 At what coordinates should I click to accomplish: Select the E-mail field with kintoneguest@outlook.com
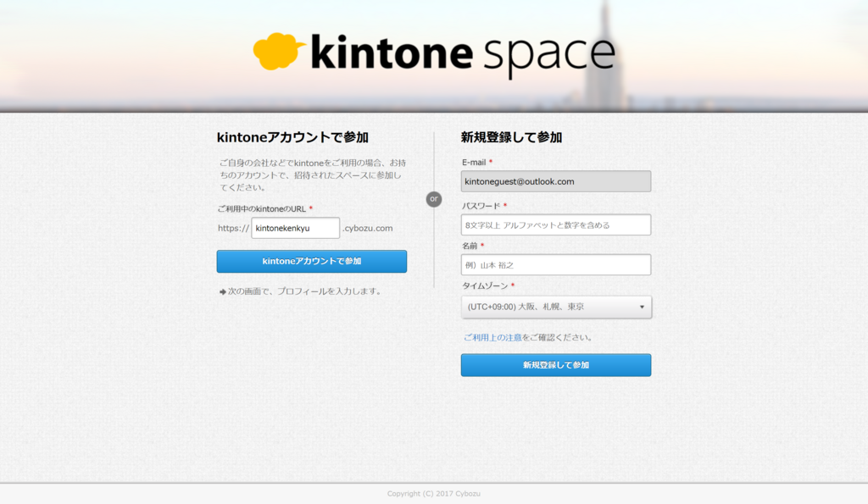click(556, 181)
